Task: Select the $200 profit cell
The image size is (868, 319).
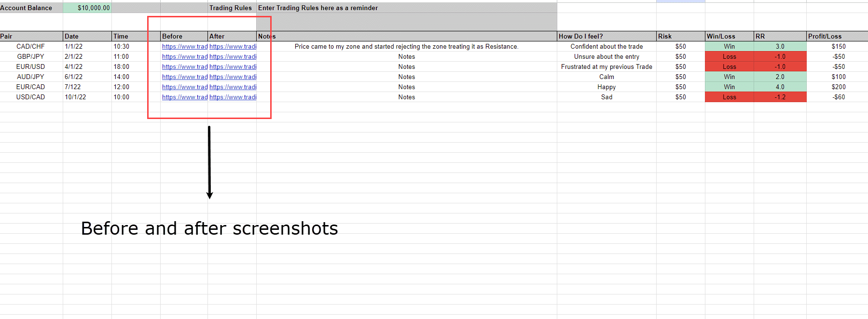Action: [x=837, y=87]
